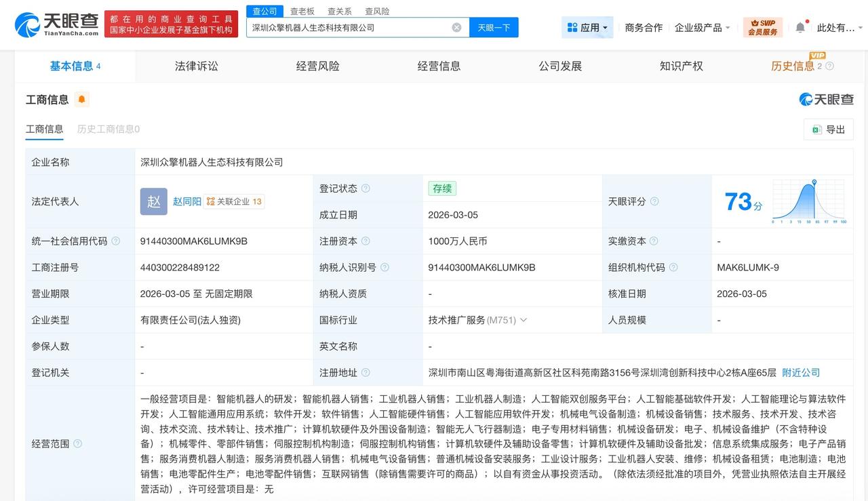This screenshot has width=868, height=501.
Task: Click the 赵 avatar beside 法定代表人
Action: (x=153, y=201)
